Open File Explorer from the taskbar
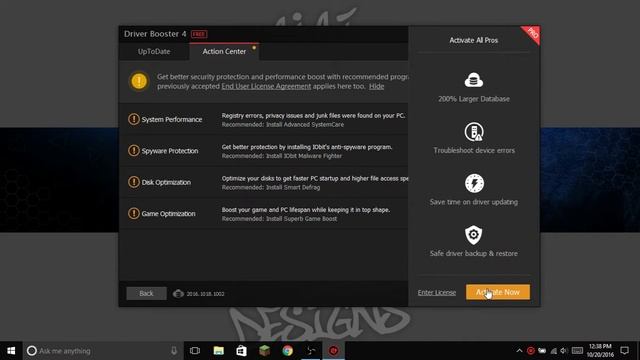 [x=219, y=351]
